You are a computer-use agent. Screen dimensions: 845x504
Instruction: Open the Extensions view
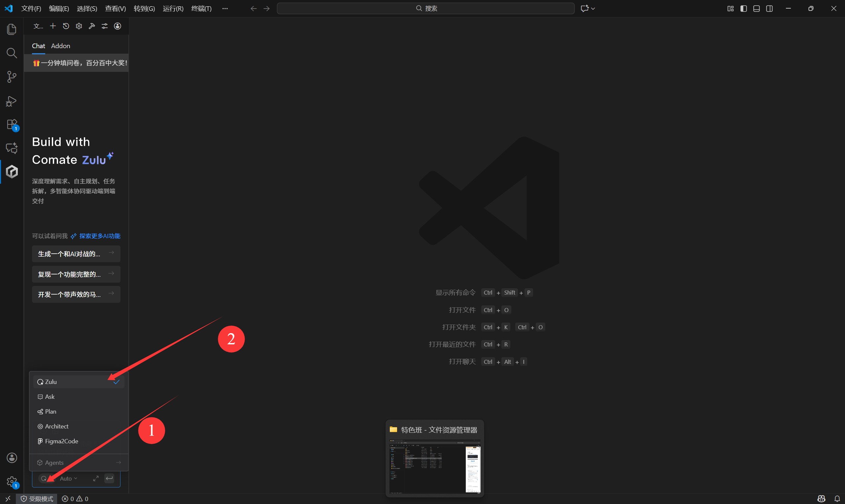12,125
